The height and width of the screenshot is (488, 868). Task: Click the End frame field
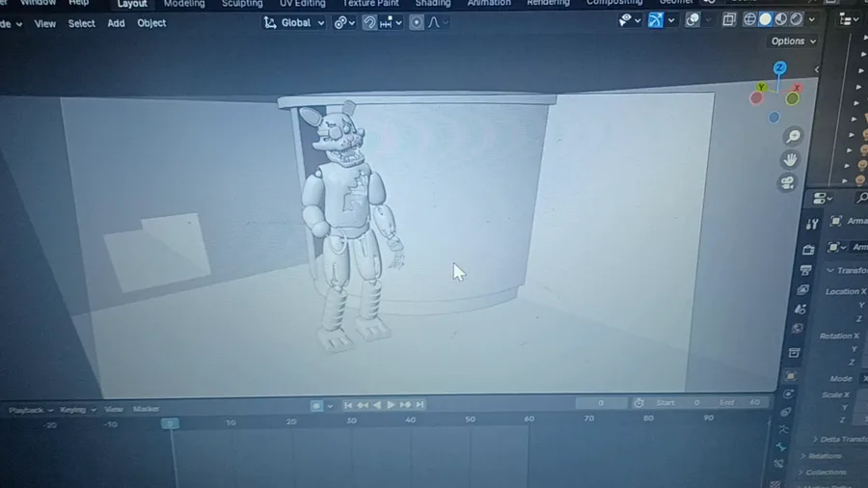(x=740, y=402)
